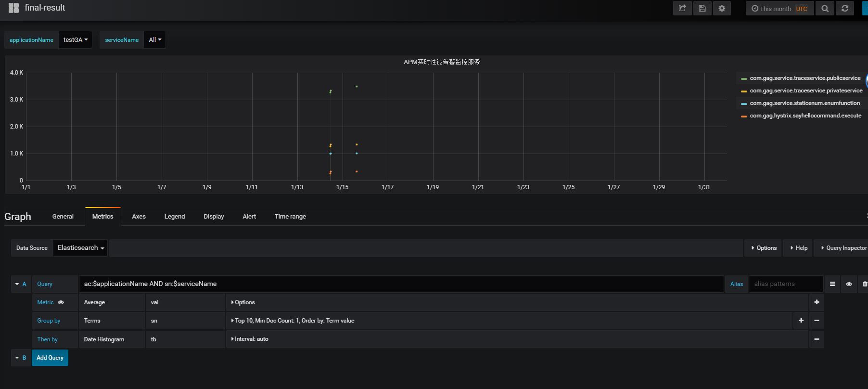
Task: Click the graph panel title
Action: (442, 62)
